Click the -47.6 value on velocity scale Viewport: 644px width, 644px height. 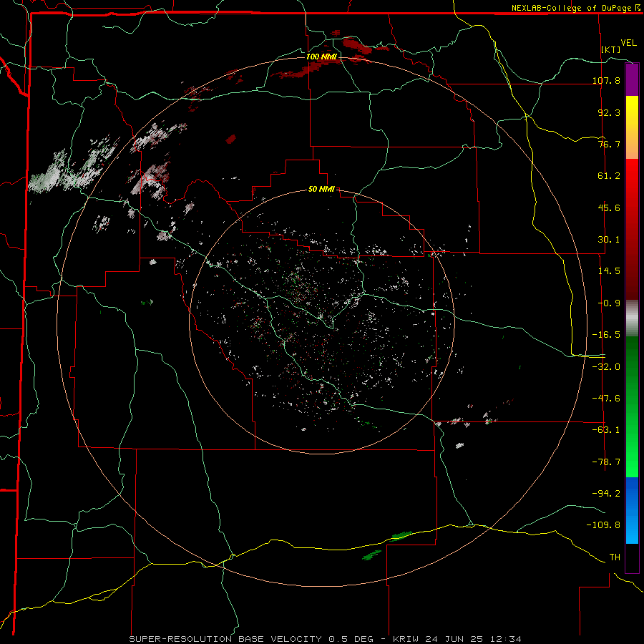coord(606,399)
